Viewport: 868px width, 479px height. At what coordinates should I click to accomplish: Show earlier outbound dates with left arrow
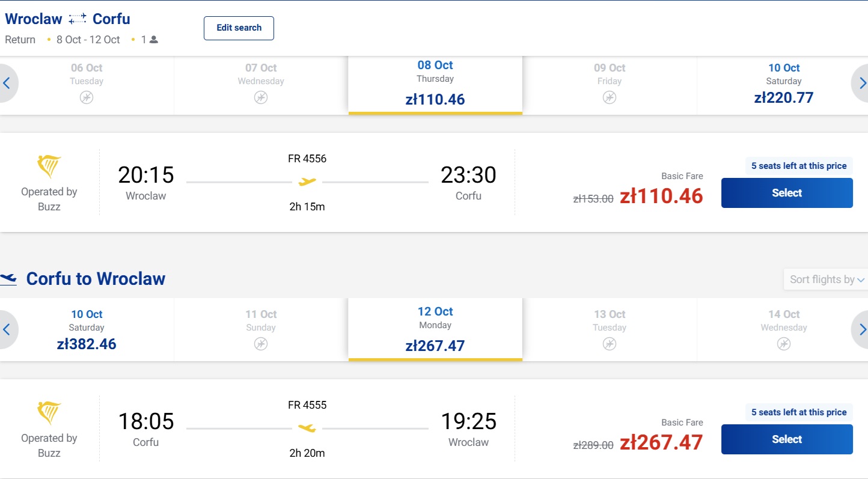7,83
